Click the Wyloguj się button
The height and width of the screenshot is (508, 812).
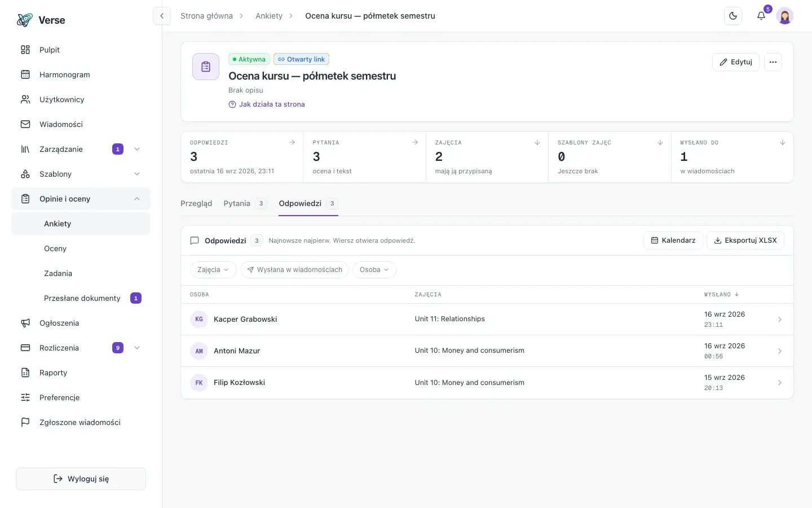pos(81,479)
